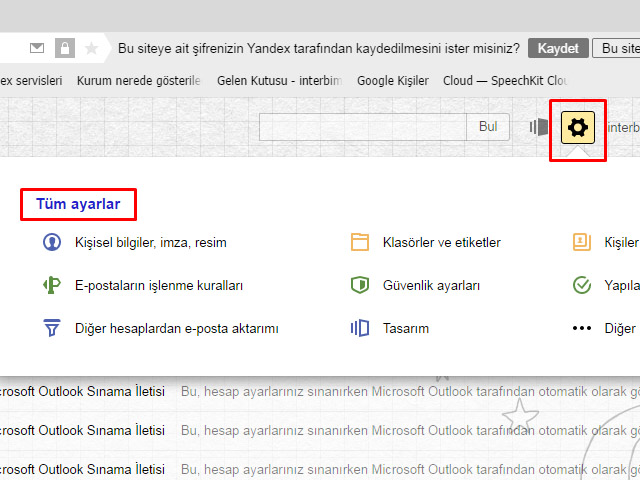The image size is (640, 480).
Task: Click the mail search input field
Action: (x=363, y=127)
